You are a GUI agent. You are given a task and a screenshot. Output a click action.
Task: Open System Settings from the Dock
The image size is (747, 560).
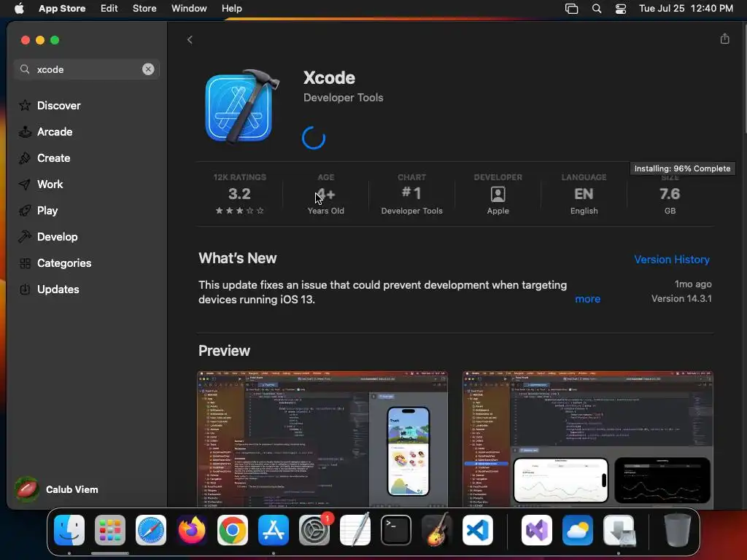(314, 530)
